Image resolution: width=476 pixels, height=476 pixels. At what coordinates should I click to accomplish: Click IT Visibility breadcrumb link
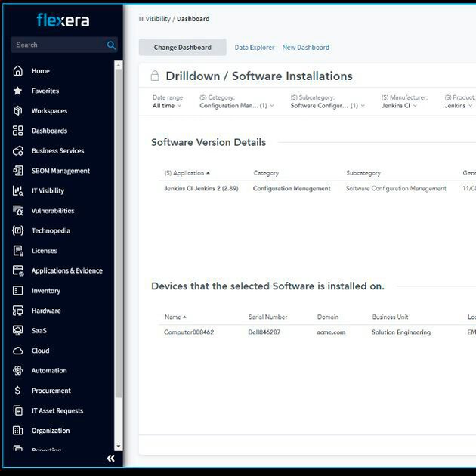coord(155,19)
